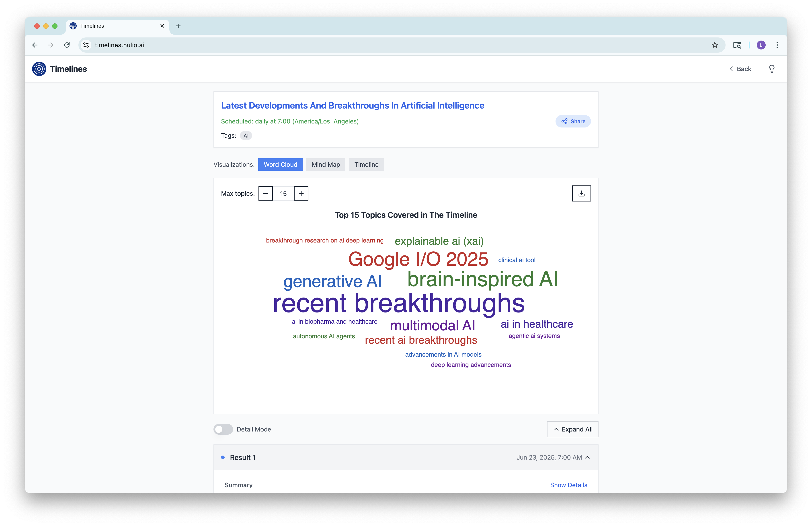Click the max topics value field
The width and height of the screenshot is (812, 526).
pos(283,193)
